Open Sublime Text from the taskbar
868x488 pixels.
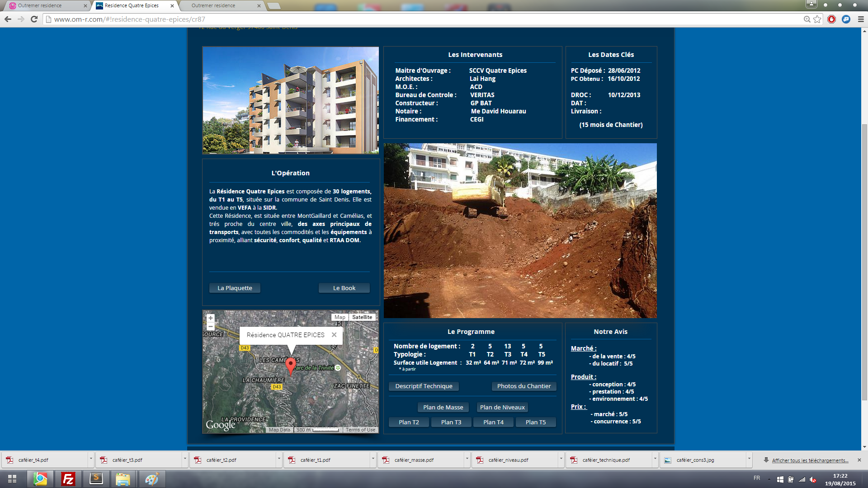pyautogui.click(x=96, y=479)
